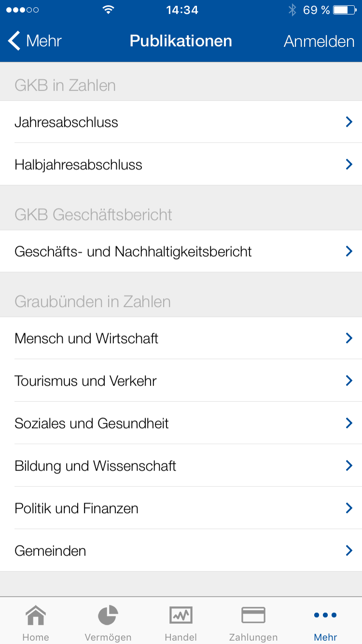Viewport: 362px width, 644px height.
Task: Tap the Wi-Fi status icon
Action: tap(109, 10)
